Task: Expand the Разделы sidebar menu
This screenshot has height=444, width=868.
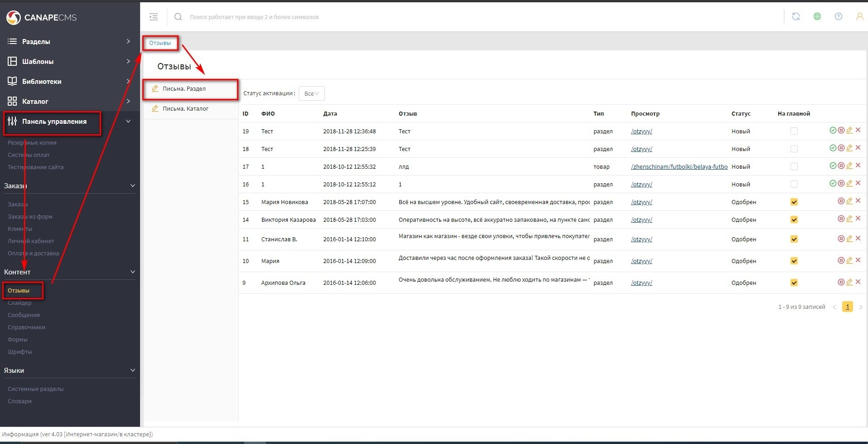Action: [x=68, y=41]
